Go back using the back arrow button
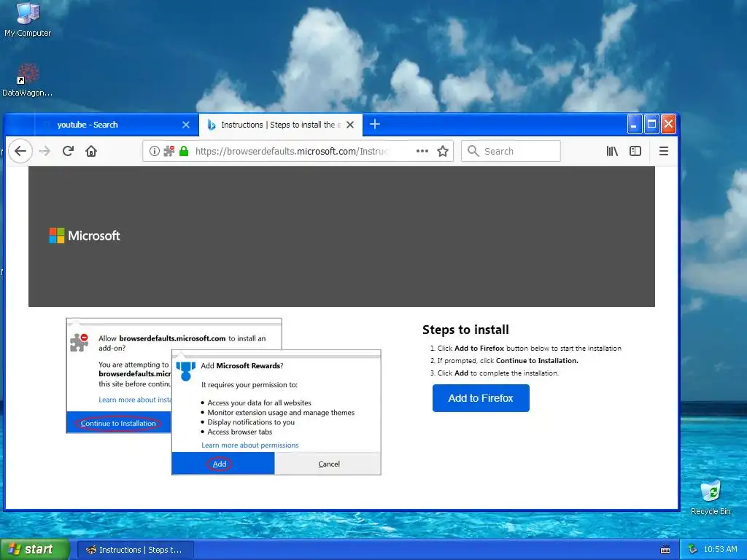 point(20,151)
